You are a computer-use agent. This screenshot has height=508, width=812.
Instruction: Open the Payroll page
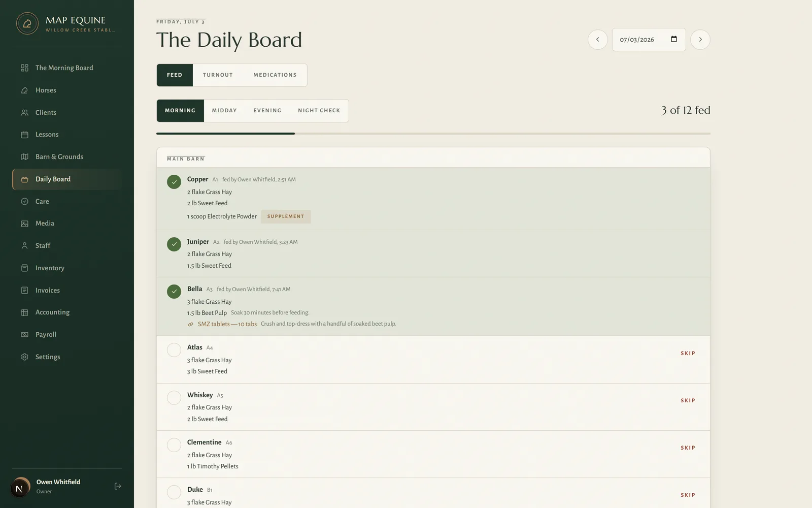[x=67, y=334]
